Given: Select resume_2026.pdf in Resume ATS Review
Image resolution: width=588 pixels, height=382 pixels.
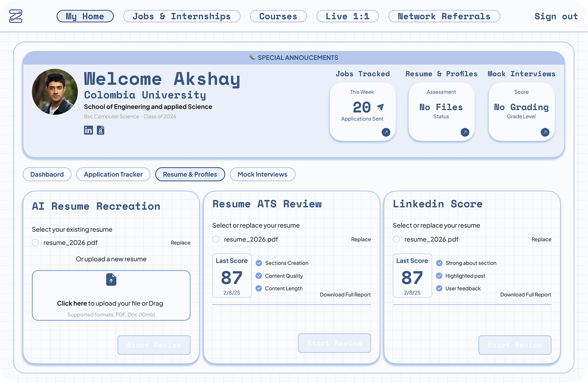Looking at the screenshot, I should pos(216,239).
